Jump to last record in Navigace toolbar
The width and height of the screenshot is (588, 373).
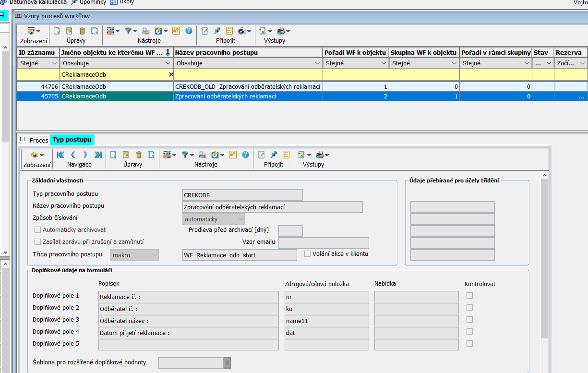pyautogui.click(x=98, y=155)
